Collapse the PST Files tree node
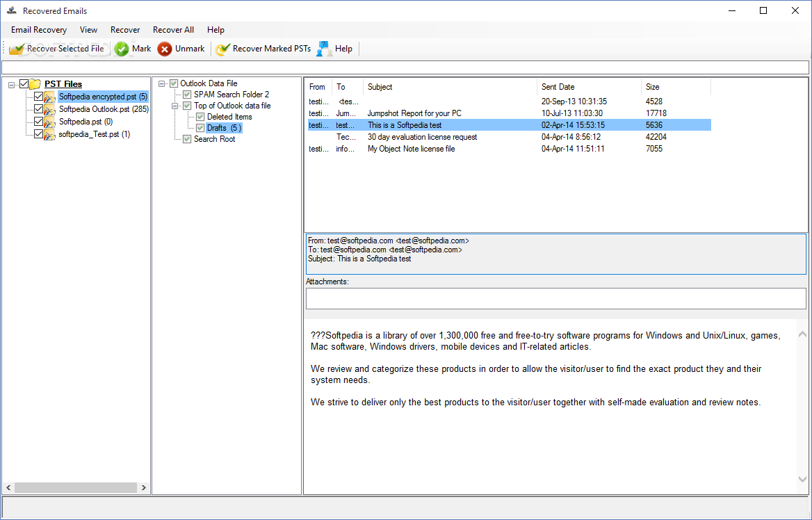 pyautogui.click(x=11, y=84)
